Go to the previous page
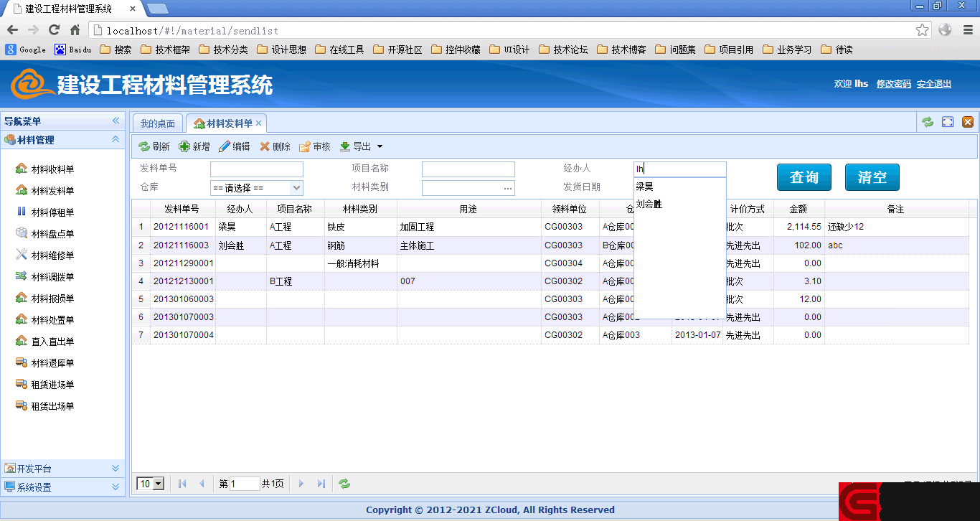This screenshot has height=521, width=980. (x=202, y=484)
